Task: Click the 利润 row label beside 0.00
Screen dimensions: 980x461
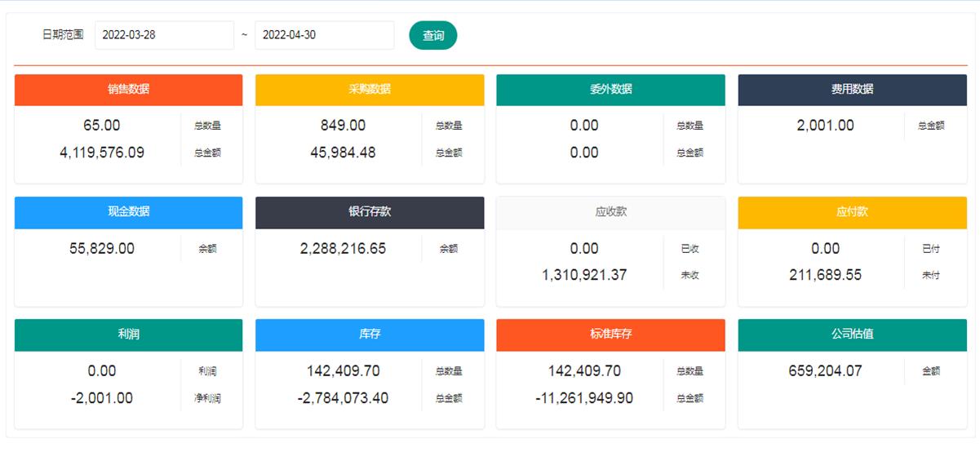Action: [207, 371]
